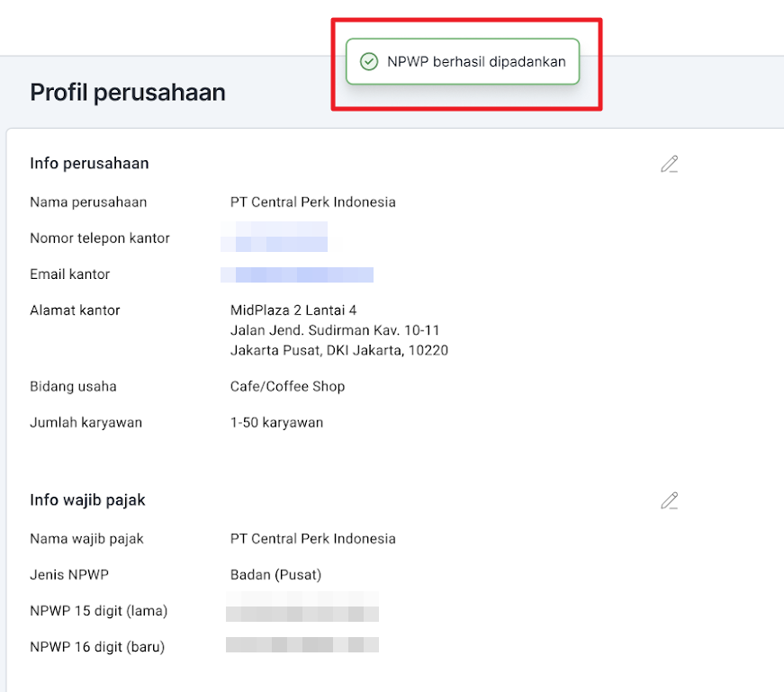Click the '1-50 karyawan' value
The height and width of the screenshot is (692, 784).
click(277, 423)
